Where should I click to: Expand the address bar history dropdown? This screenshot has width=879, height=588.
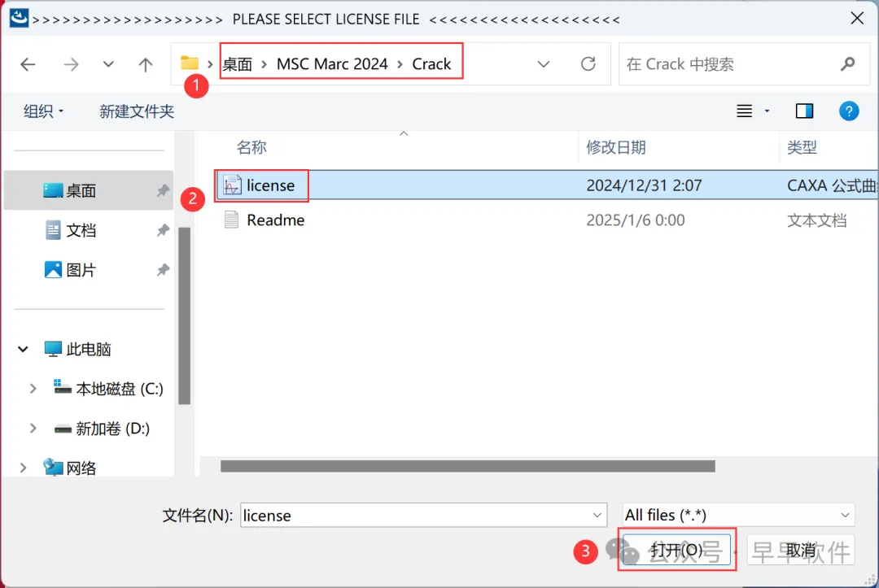coord(543,63)
